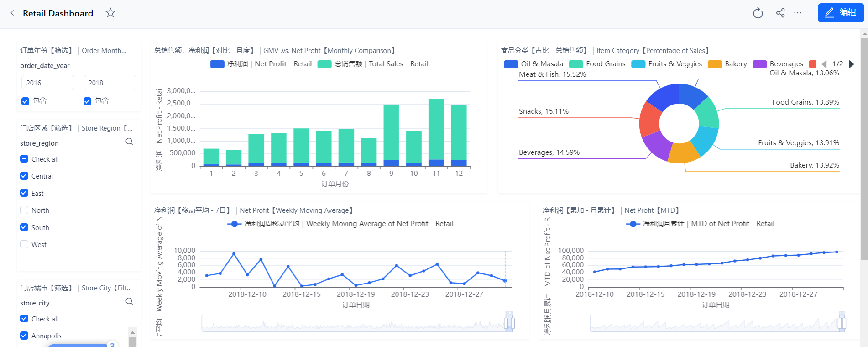Star the Retail Dashboard as favorite

[110, 13]
